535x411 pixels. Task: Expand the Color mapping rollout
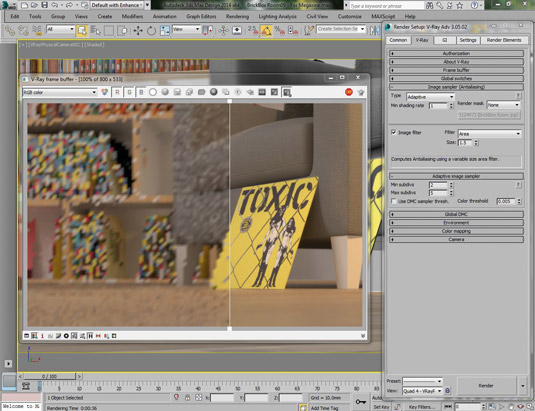pos(456,231)
